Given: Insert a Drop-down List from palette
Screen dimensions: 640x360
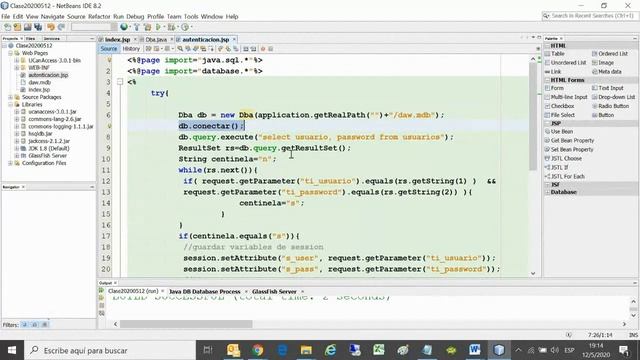Looking at the screenshot, I should click(x=613, y=97).
